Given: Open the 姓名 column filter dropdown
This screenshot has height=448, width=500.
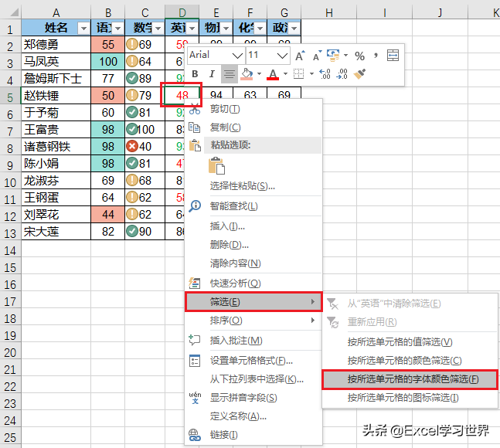Looking at the screenshot, I should pos(84,29).
